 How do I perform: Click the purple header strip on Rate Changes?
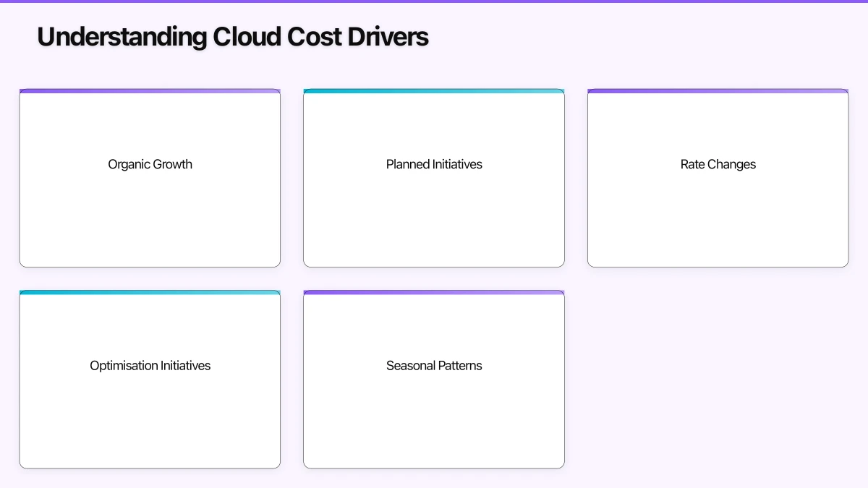point(718,91)
